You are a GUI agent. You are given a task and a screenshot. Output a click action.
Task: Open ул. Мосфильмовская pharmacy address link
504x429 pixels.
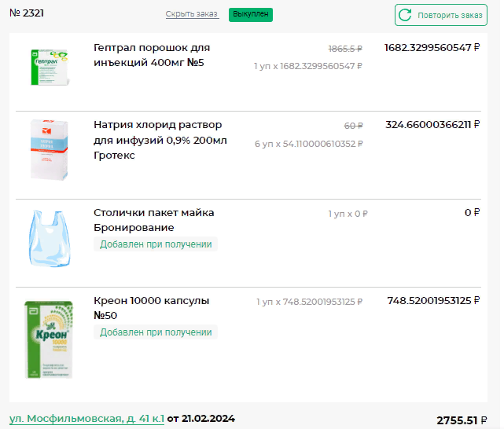(x=86, y=419)
